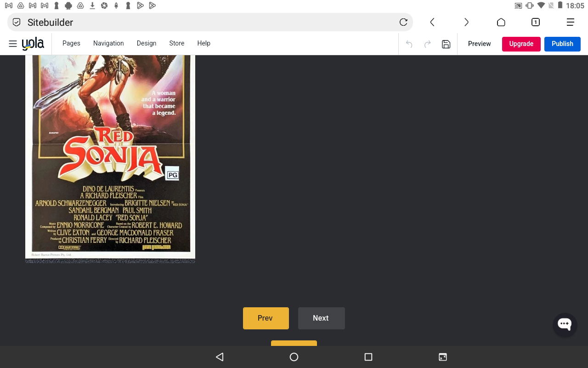Open the browser tab switcher

(x=536, y=22)
